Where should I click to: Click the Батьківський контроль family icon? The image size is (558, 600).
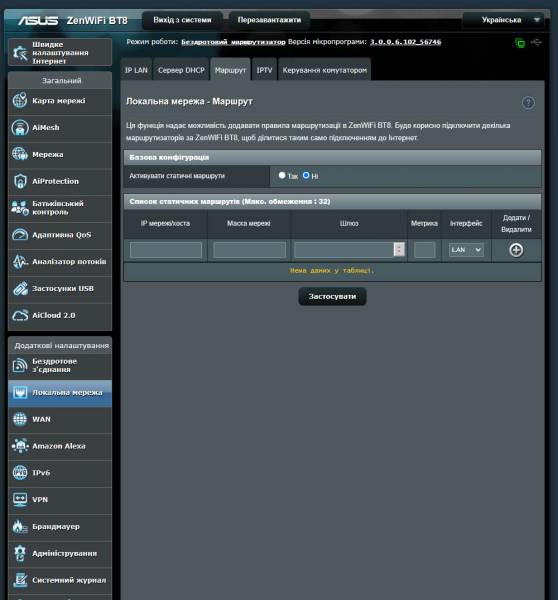pos(20,208)
